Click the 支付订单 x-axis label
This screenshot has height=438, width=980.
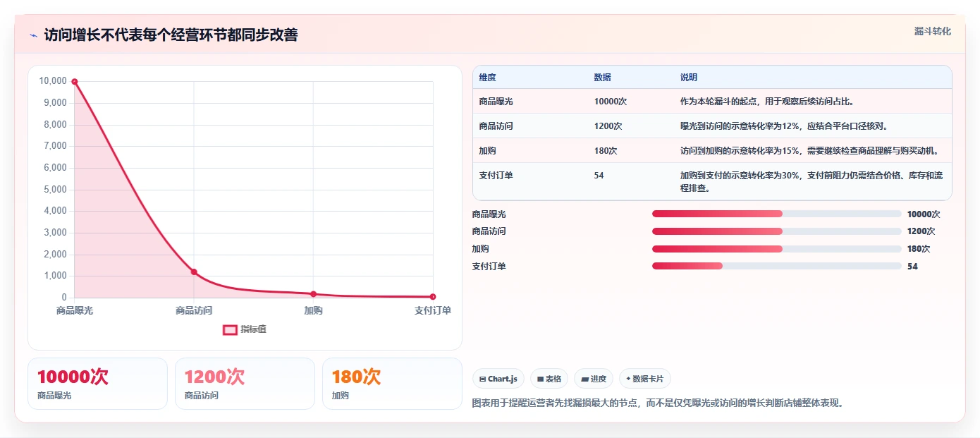(433, 310)
